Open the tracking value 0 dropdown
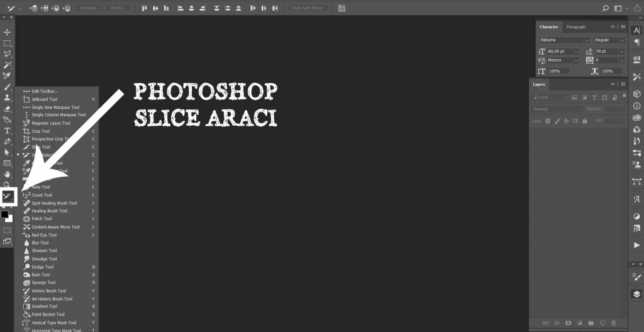Image resolution: width=644 pixels, height=332 pixels. [x=622, y=60]
